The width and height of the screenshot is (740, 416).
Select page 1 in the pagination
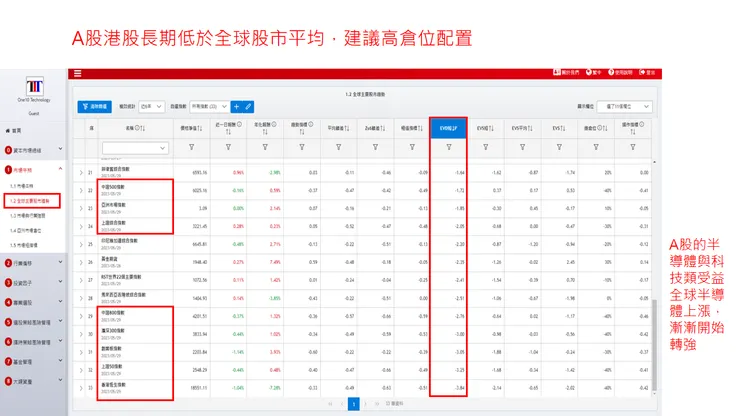point(353,404)
